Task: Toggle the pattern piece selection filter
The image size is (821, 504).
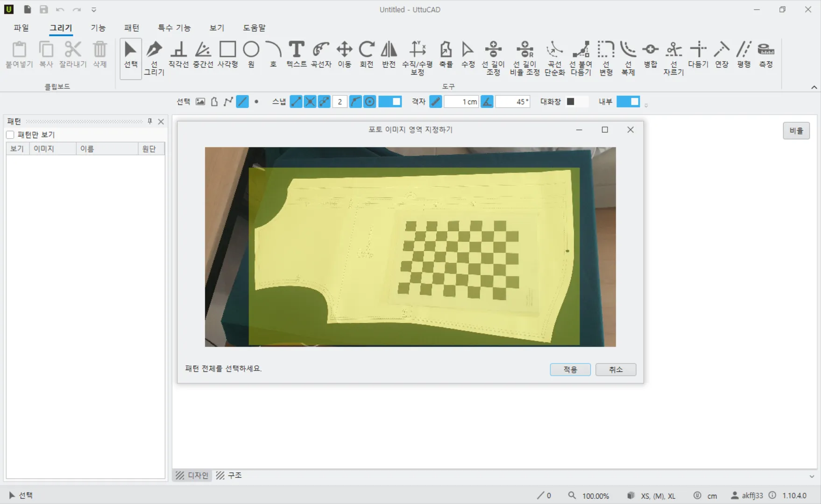Action: pos(214,102)
